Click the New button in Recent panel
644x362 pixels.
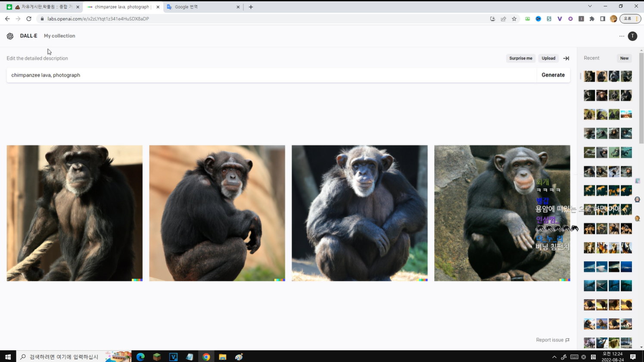click(624, 58)
